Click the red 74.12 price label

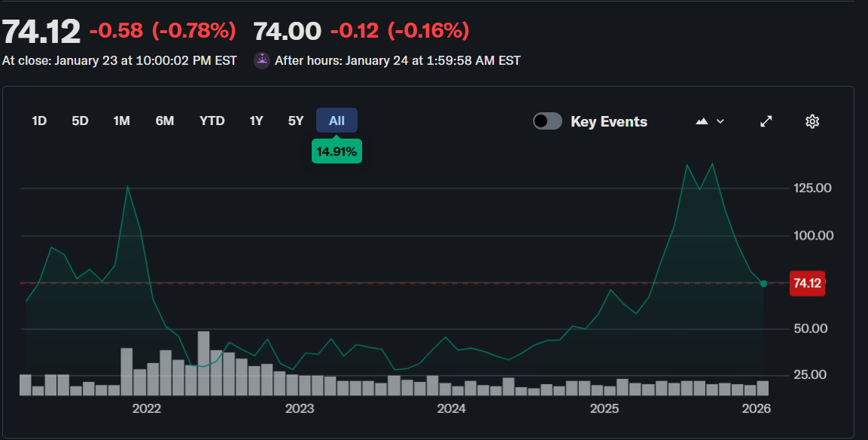807,283
